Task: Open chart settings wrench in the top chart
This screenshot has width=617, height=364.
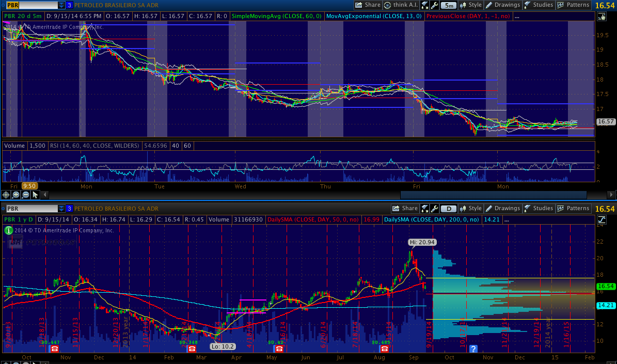Action: click(434, 5)
